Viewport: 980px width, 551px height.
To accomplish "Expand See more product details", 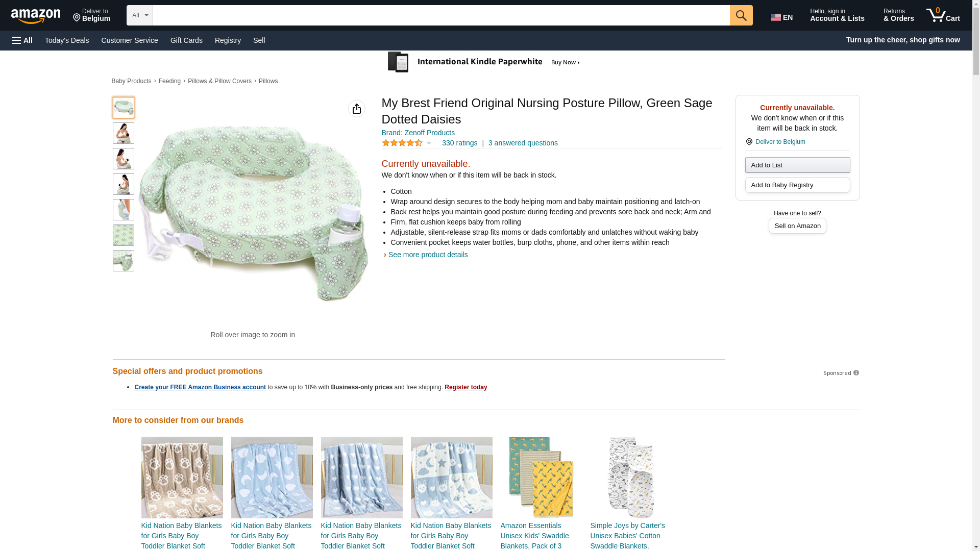I will (428, 255).
